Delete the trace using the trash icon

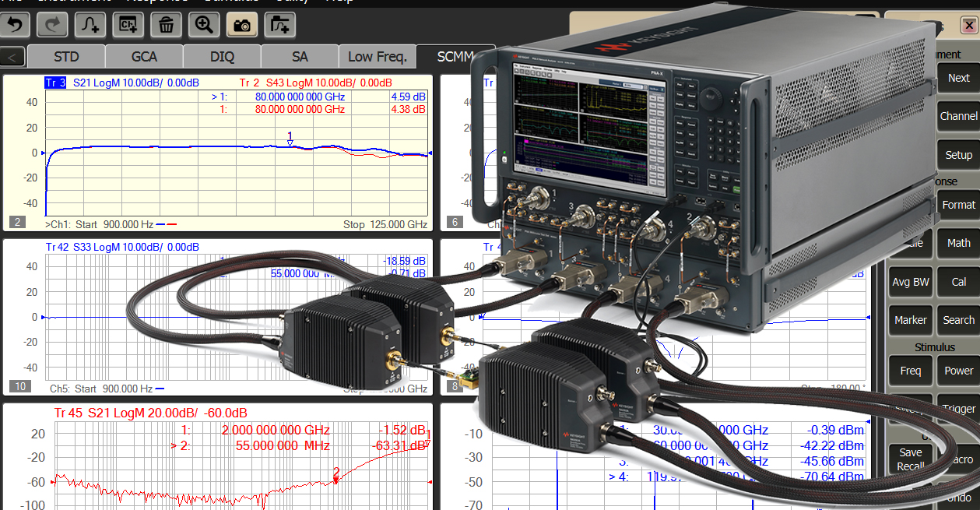pyautogui.click(x=166, y=24)
